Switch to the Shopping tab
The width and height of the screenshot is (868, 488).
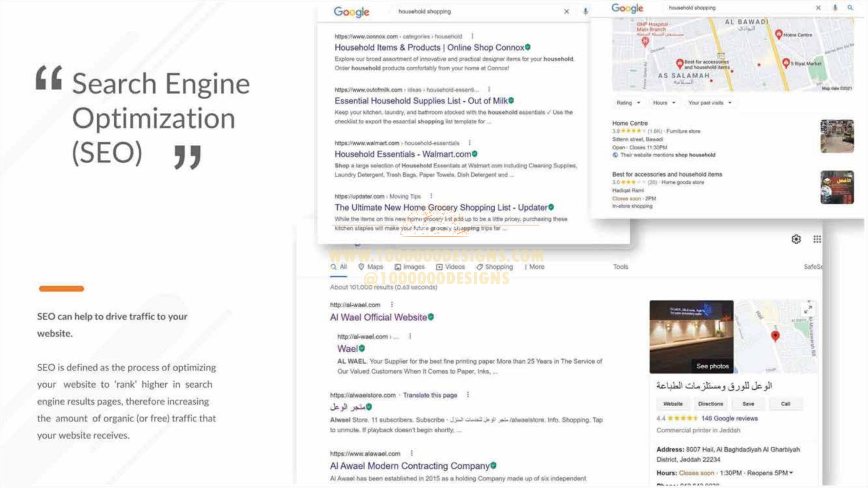tap(495, 267)
